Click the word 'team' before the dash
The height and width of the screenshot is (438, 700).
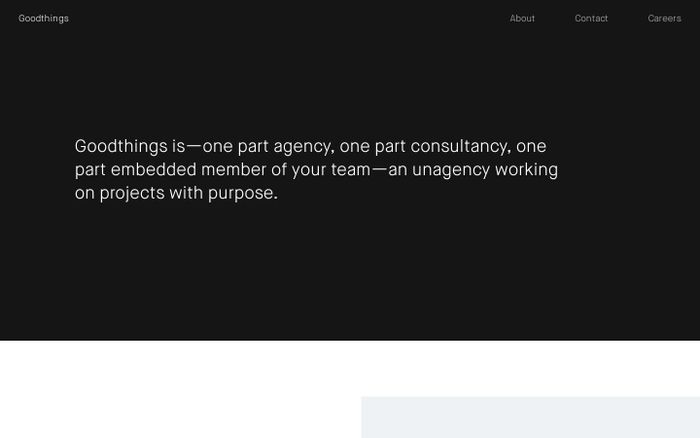[350, 170]
